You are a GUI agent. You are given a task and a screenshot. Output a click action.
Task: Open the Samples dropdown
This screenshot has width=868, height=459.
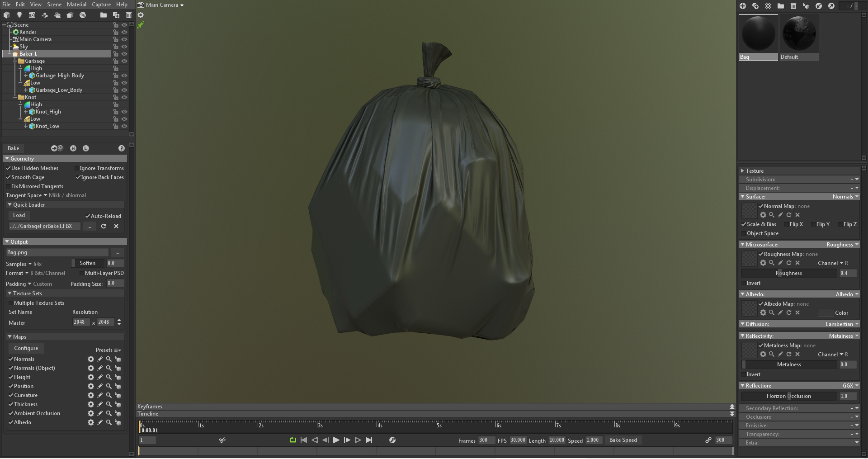[24, 264]
